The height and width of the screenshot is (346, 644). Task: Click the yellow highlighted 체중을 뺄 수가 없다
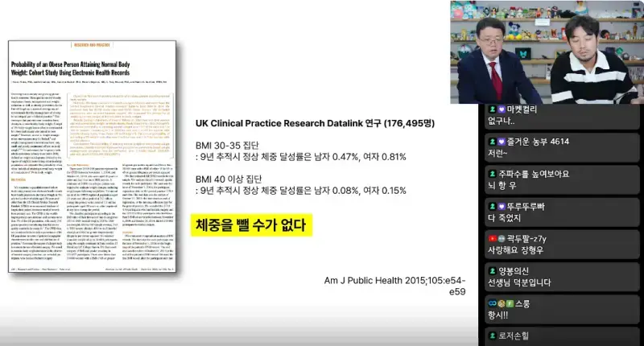[x=251, y=225]
